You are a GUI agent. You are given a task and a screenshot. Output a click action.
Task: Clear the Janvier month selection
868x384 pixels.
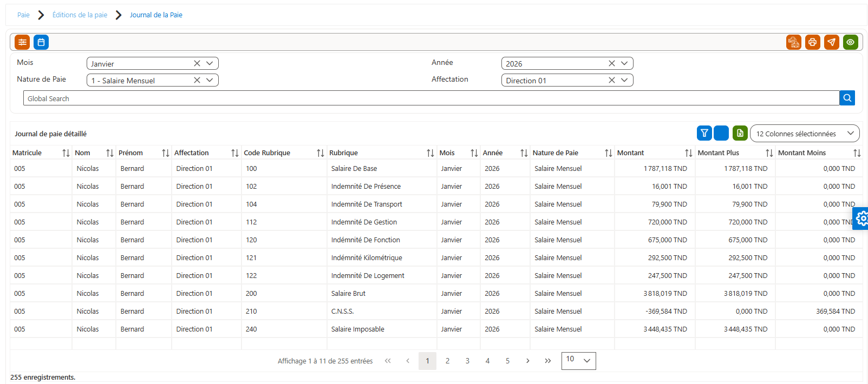coord(197,63)
